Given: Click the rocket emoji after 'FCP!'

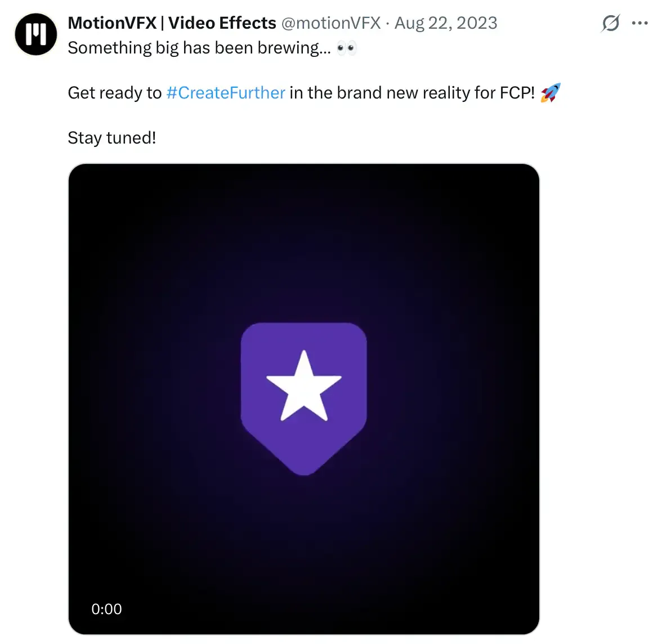Looking at the screenshot, I should [x=551, y=93].
